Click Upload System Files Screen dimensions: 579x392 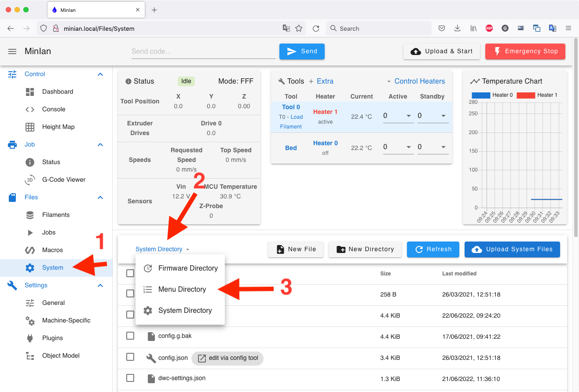[512, 249]
